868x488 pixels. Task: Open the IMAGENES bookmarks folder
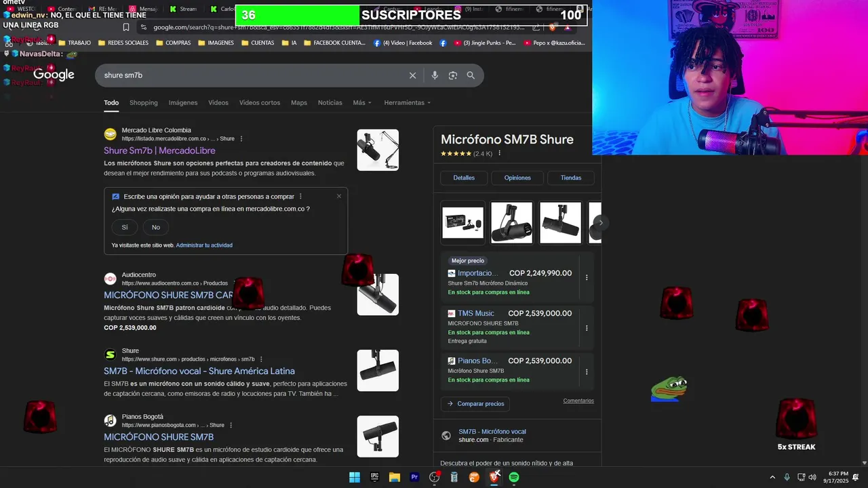pos(216,43)
